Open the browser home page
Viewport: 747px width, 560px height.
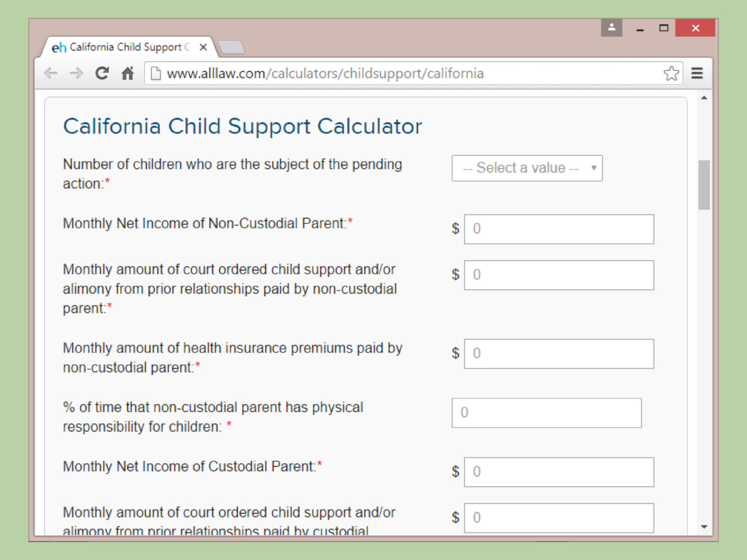127,73
